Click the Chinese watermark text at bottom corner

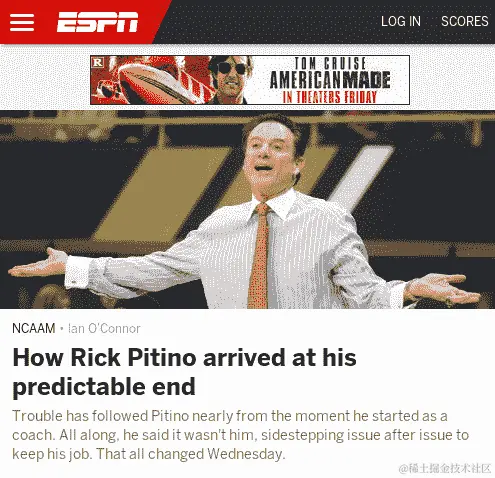click(x=445, y=468)
